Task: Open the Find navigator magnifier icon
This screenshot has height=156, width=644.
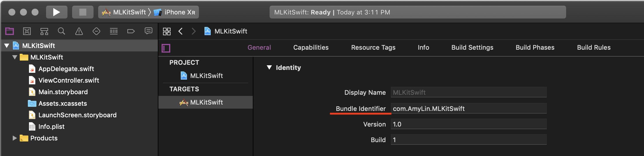Action: point(61,31)
